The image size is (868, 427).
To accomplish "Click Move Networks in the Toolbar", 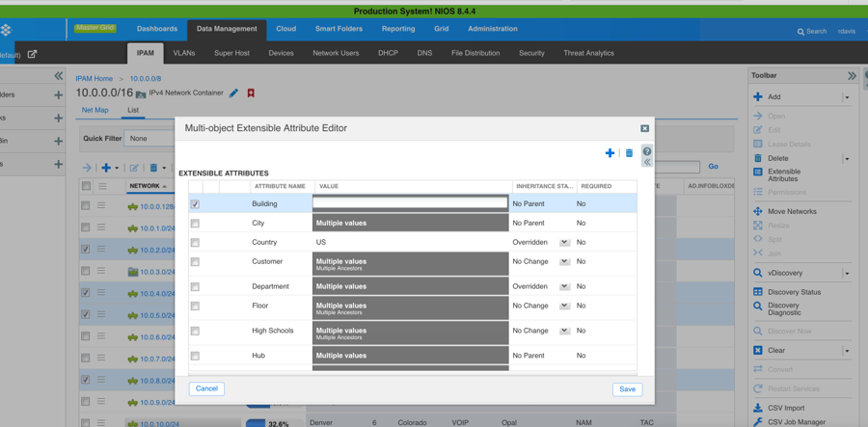I will coord(791,211).
